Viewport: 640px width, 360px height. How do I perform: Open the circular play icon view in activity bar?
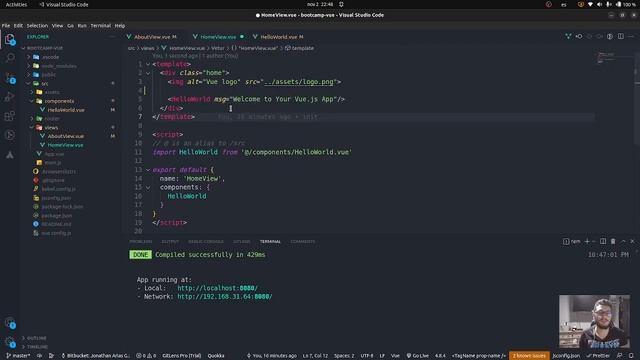point(10,135)
